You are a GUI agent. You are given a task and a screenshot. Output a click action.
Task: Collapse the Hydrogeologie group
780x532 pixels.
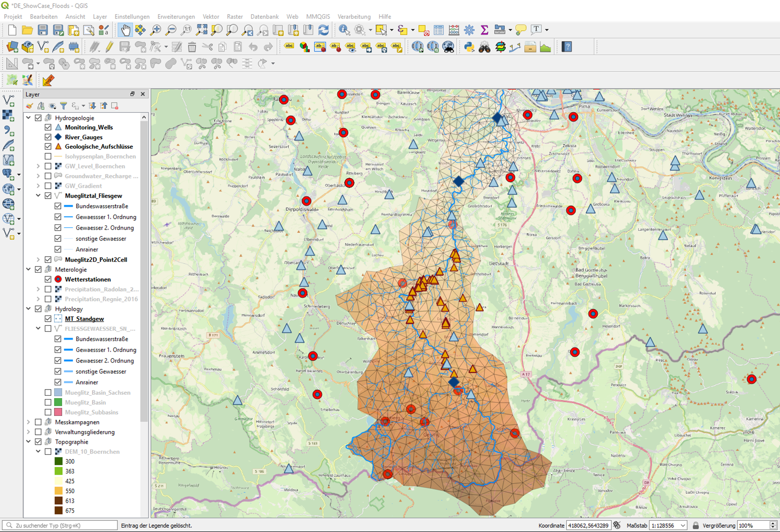click(29, 118)
